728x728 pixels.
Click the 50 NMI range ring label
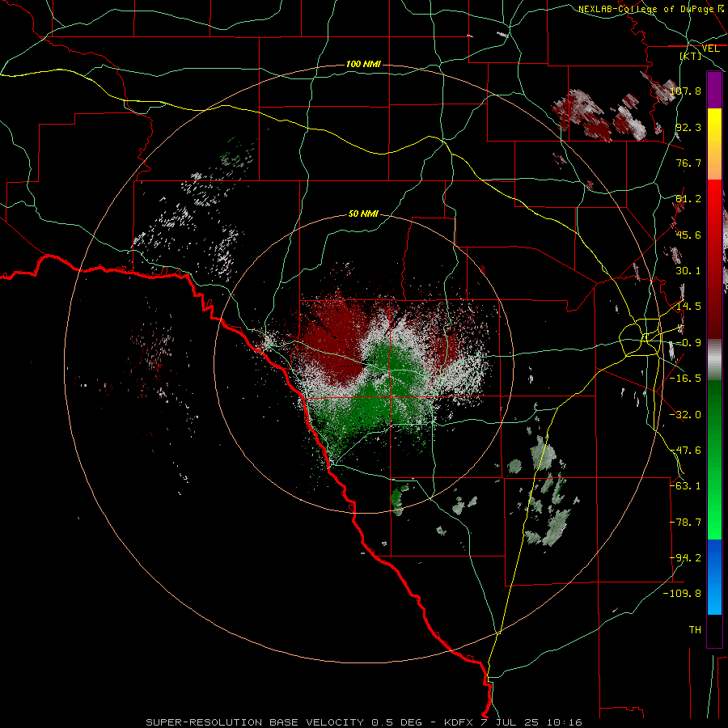pos(363,214)
